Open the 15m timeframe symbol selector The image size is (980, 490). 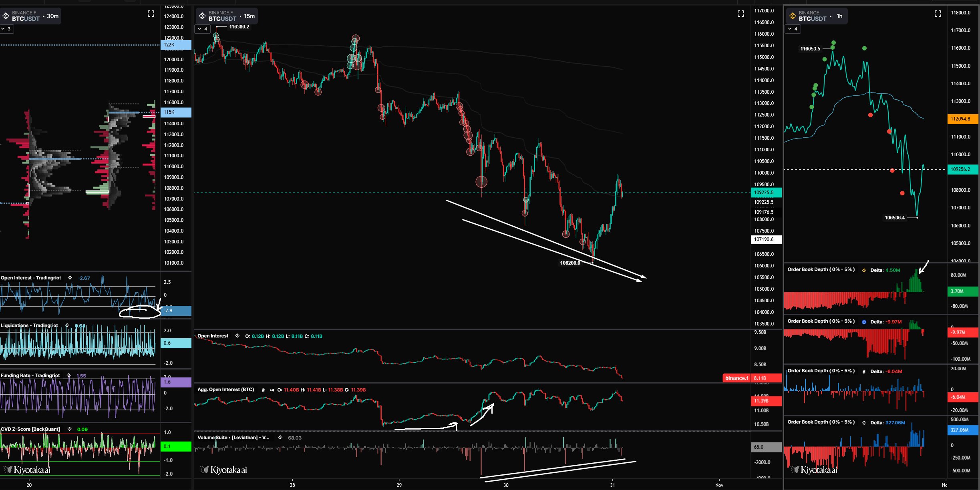227,16
